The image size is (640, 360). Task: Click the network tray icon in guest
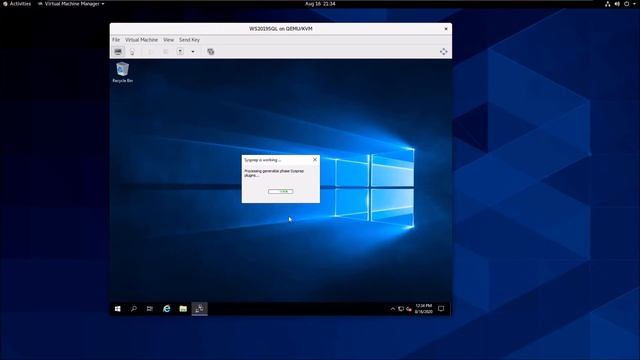(x=401, y=309)
